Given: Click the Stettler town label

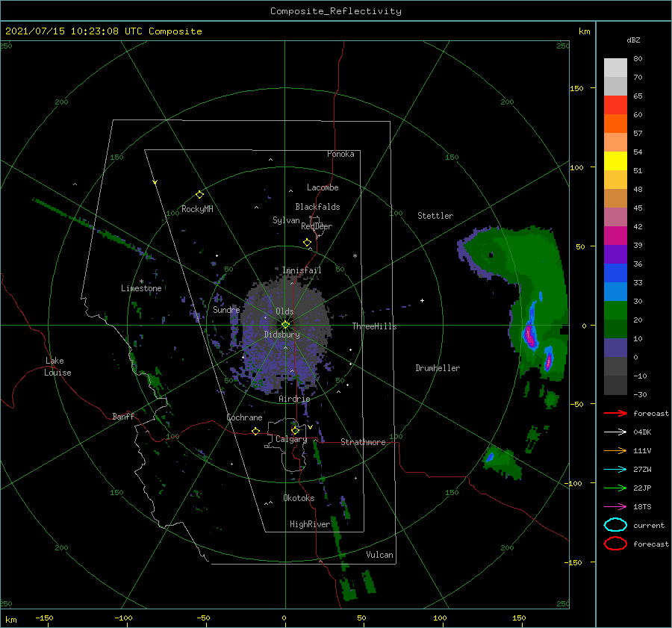Looking at the screenshot, I should 435,216.
